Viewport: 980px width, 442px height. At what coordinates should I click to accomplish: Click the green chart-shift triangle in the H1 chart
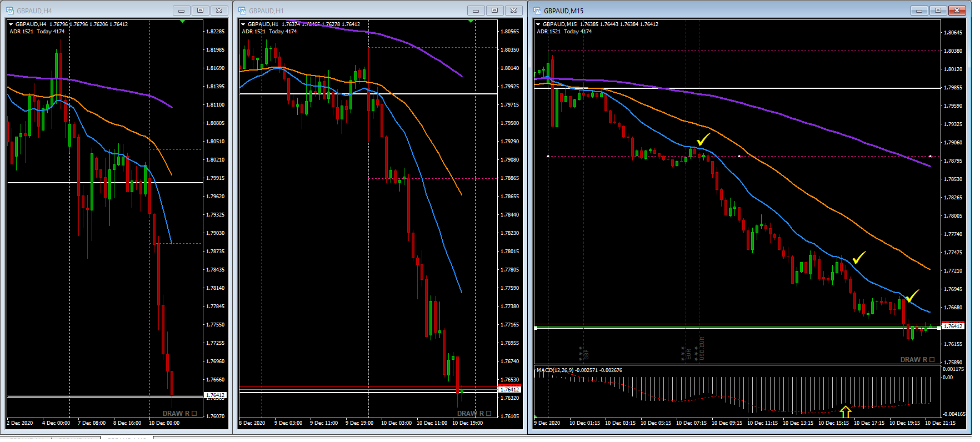coord(471,21)
